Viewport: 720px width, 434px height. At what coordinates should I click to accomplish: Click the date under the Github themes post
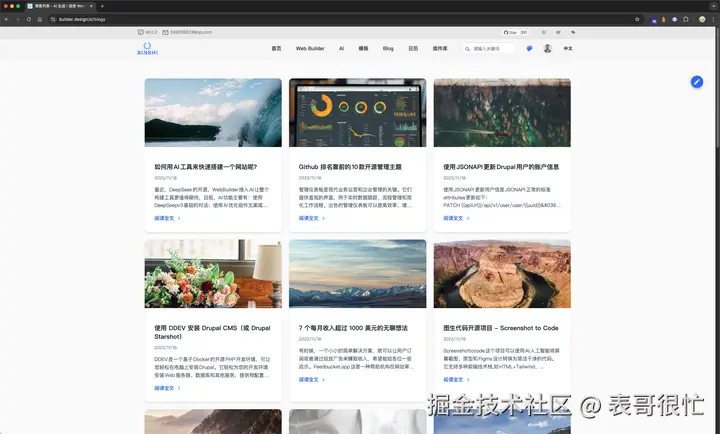pos(310,178)
